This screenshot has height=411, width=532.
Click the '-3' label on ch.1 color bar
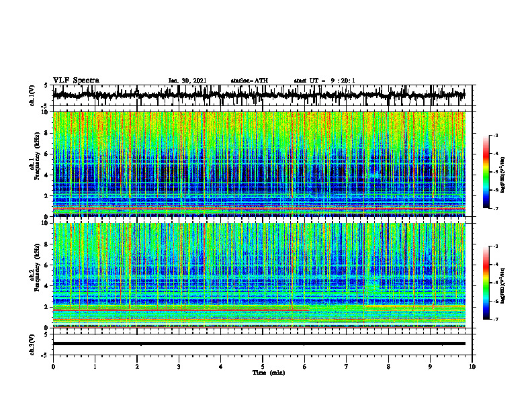495,135
